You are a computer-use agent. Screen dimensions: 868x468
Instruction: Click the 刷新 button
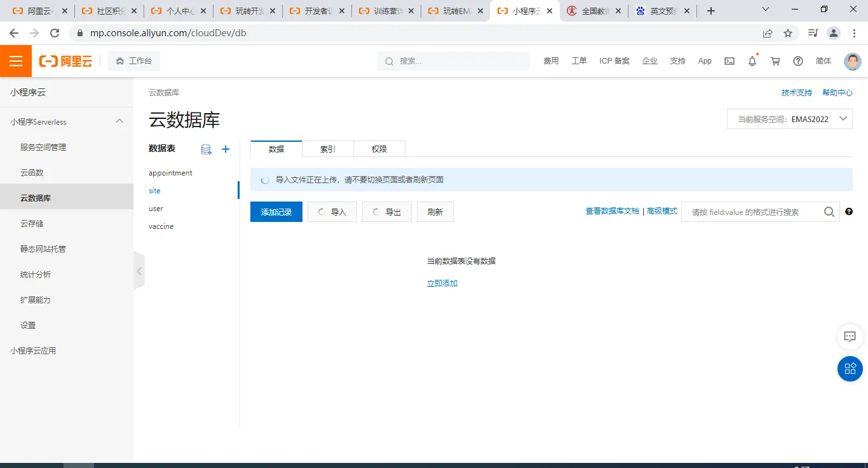[435, 212]
